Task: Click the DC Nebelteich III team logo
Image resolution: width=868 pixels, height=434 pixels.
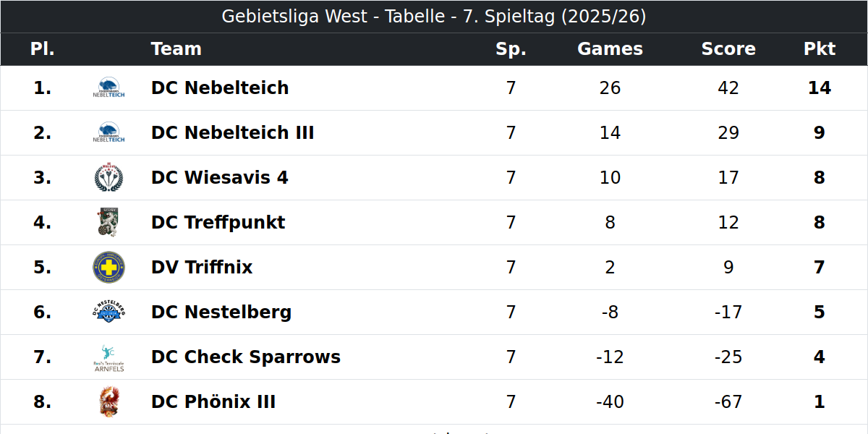Action: pos(109,133)
